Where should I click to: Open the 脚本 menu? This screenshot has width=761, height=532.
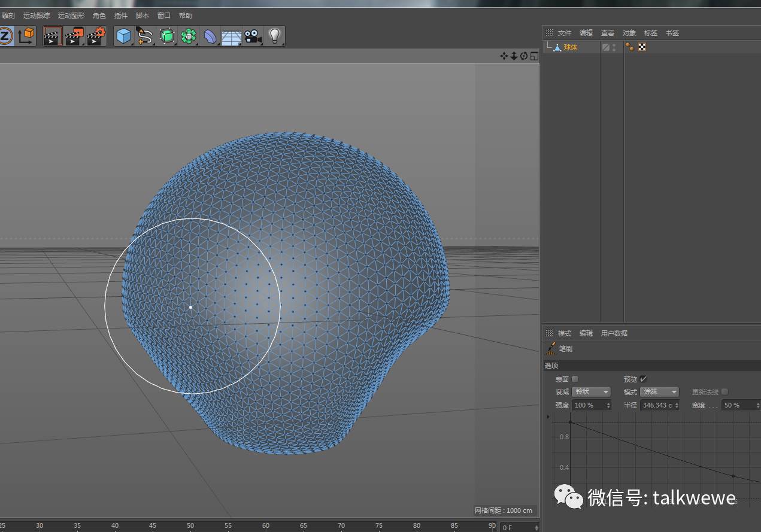click(143, 16)
